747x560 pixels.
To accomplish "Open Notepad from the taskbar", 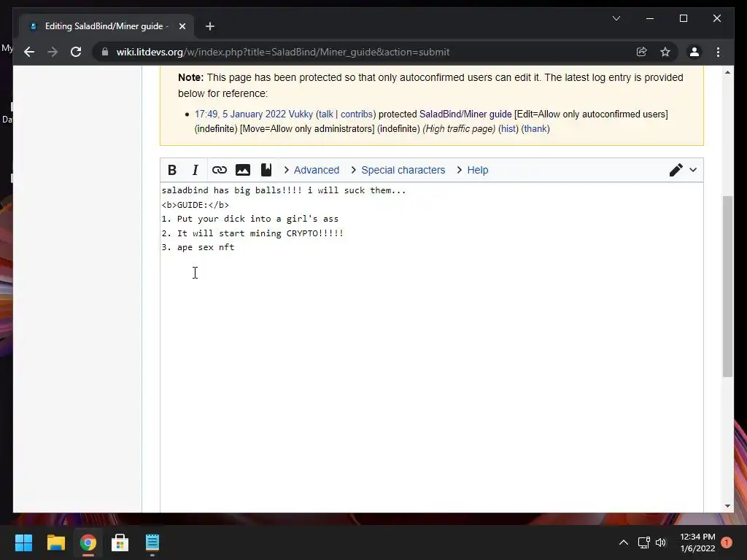I will (152, 542).
